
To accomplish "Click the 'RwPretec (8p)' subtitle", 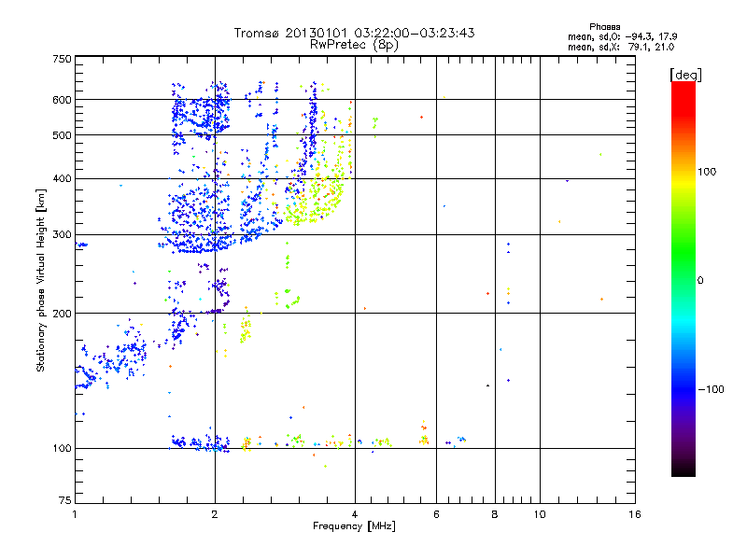I will (354, 45).
